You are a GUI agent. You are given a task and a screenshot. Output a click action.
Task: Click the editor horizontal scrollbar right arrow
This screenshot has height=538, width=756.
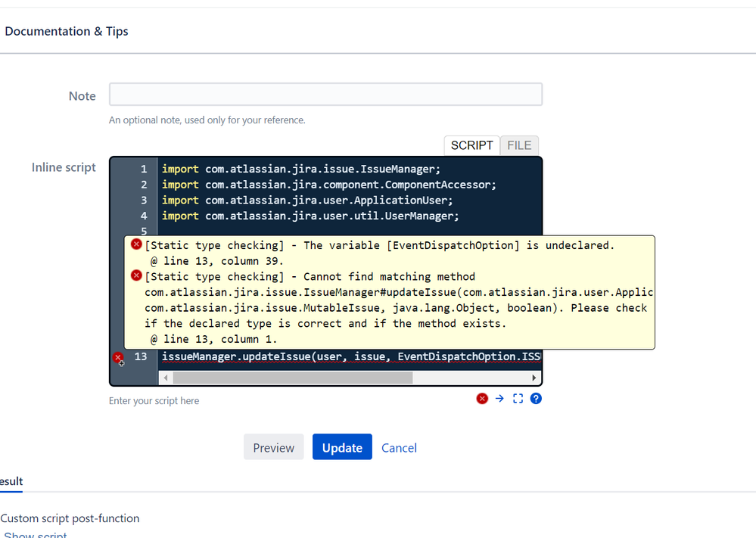534,378
